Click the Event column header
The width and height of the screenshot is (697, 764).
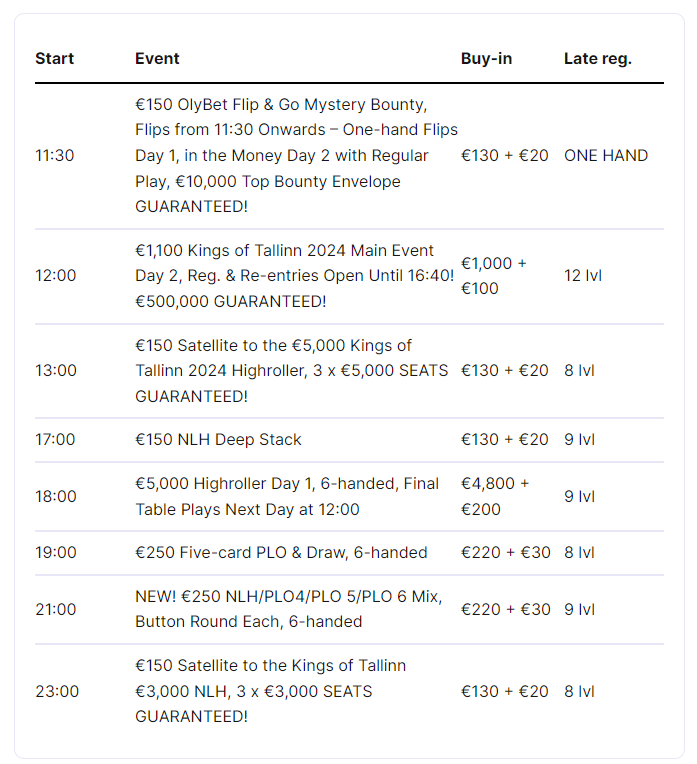[x=157, y=58]
